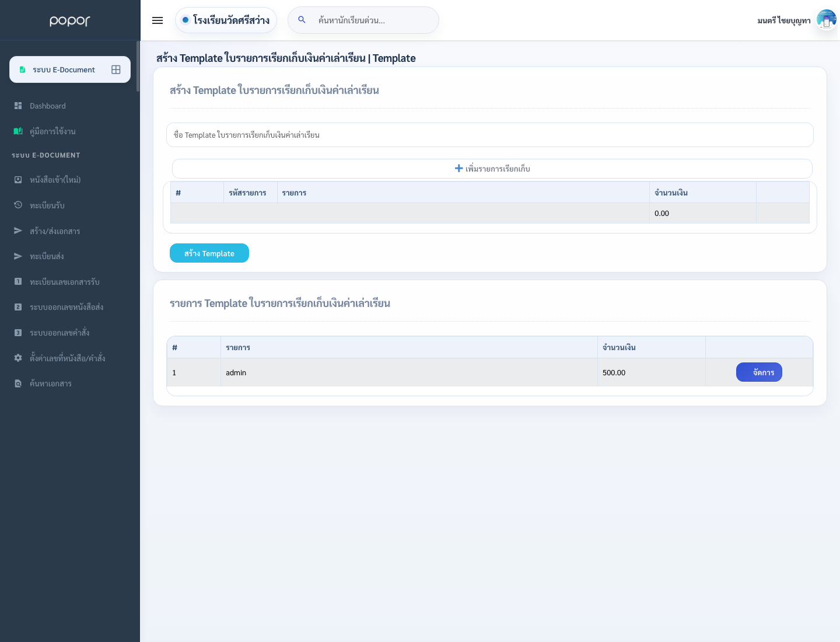Focus the ชื่อ Template name input field
Screen dimensions: 840x642
click(x=490, y=135)
